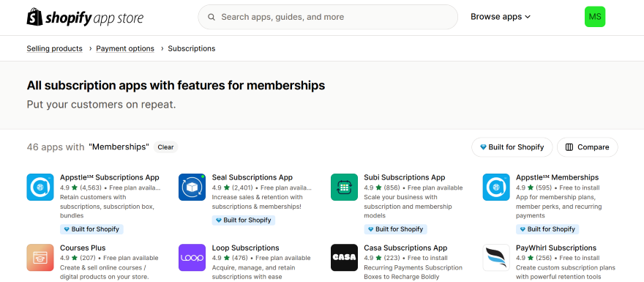Open Seal Subscriptions App icon
Viewport: 644px width, 282px height.
[192, 187]
